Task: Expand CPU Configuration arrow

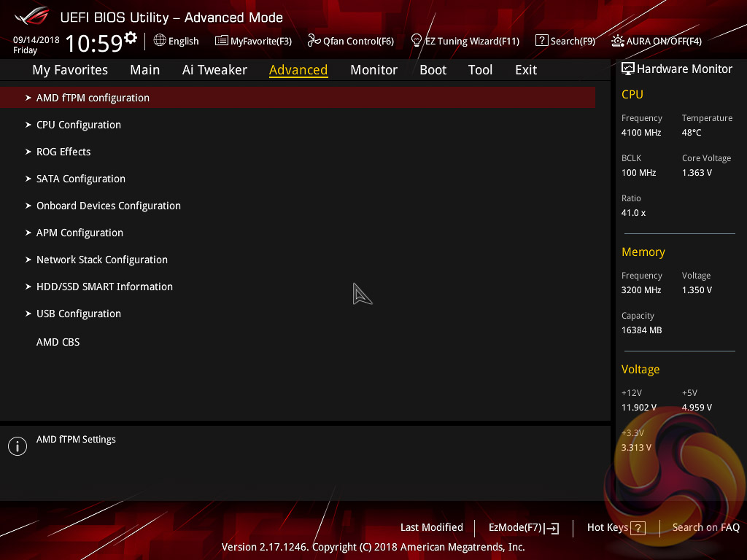Action: pos(28,125)
